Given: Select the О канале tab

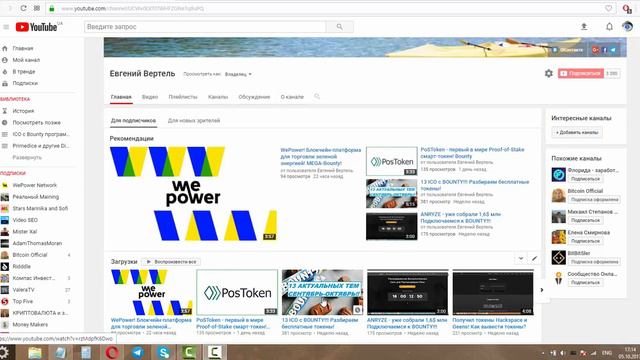Looking at the screenshot, I should 292,97.
